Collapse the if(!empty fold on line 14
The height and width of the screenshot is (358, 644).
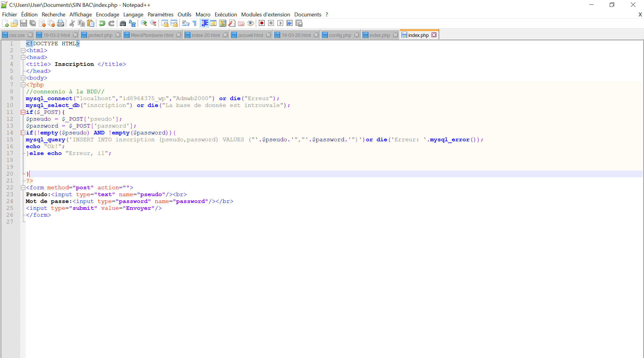tap(23, 133)
